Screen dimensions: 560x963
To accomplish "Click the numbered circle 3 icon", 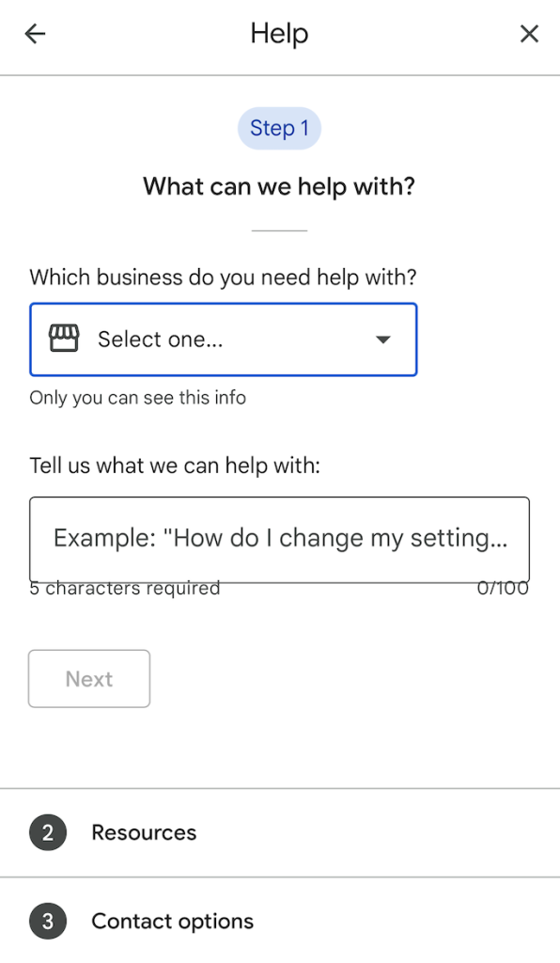I will click(48, 922).
